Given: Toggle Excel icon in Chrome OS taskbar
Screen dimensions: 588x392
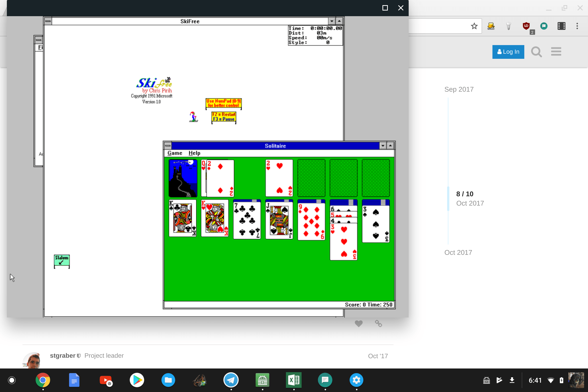Looking at the screenshot, I should [294, 380].
